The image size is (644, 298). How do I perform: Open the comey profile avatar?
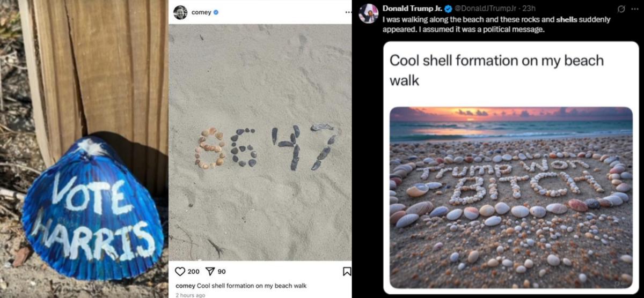(180, 12)
